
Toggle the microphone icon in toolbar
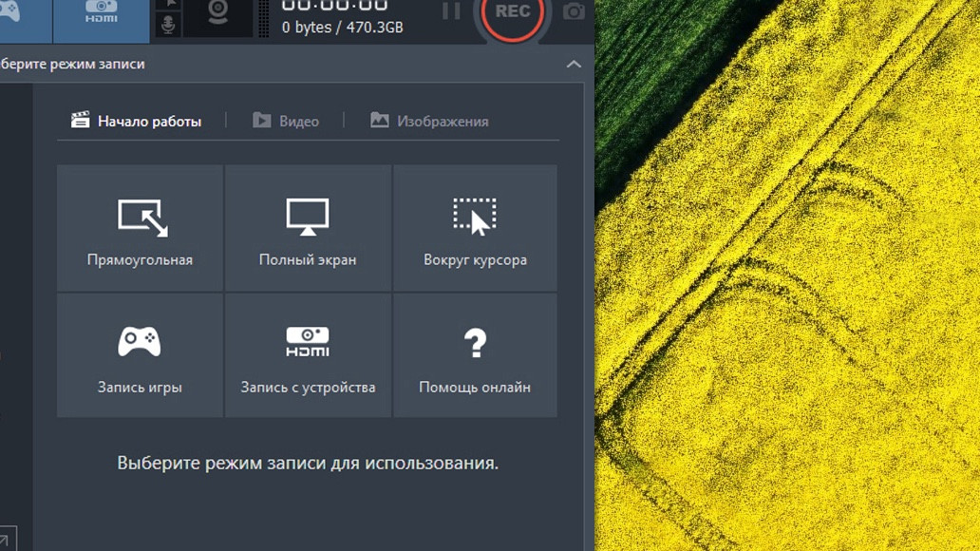coord(168,27)
